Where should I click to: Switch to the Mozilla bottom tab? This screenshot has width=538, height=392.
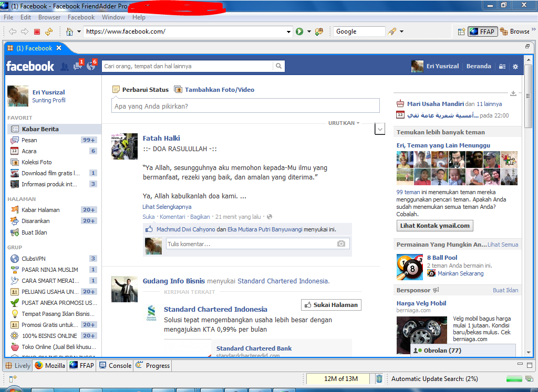coord(50,366)
